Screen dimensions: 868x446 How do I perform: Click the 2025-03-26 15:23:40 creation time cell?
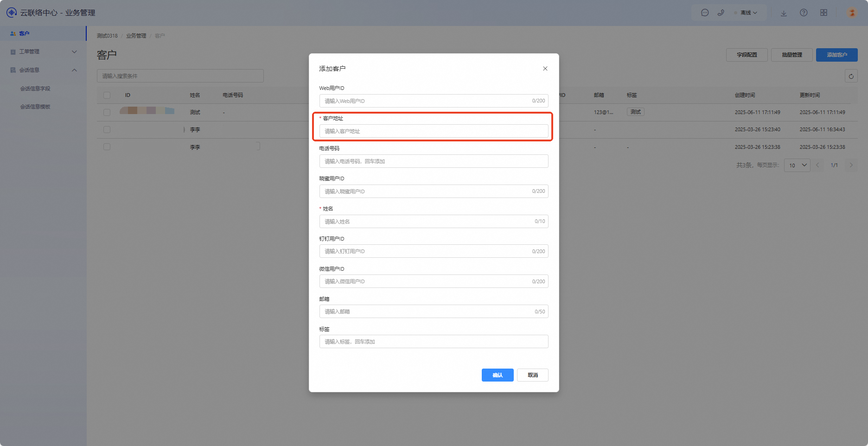tap(757, 129)
